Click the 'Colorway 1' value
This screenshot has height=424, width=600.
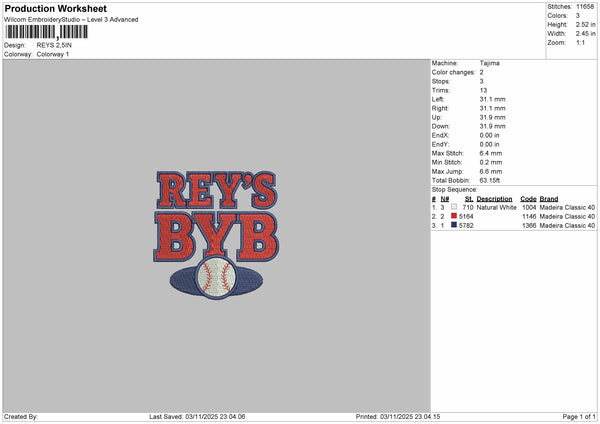pos(53,54)
